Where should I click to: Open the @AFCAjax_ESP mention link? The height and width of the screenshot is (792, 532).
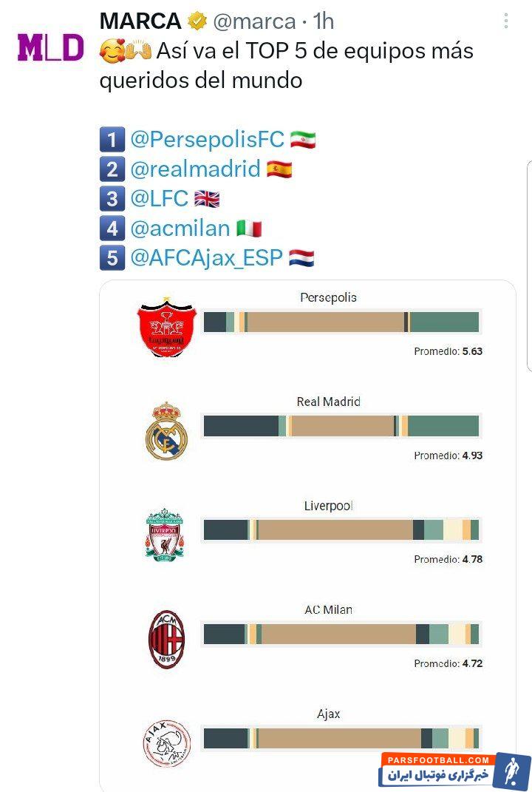pos(206,258)
